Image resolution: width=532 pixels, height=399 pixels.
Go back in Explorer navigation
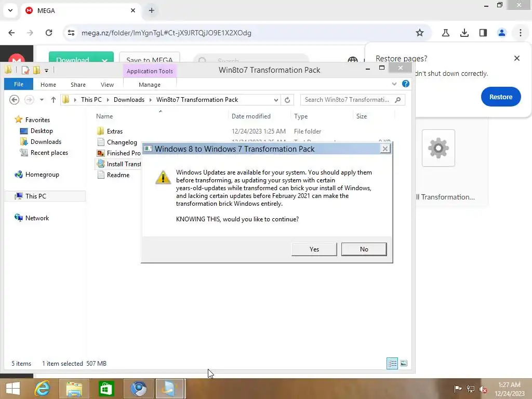[x=14, y=100]
